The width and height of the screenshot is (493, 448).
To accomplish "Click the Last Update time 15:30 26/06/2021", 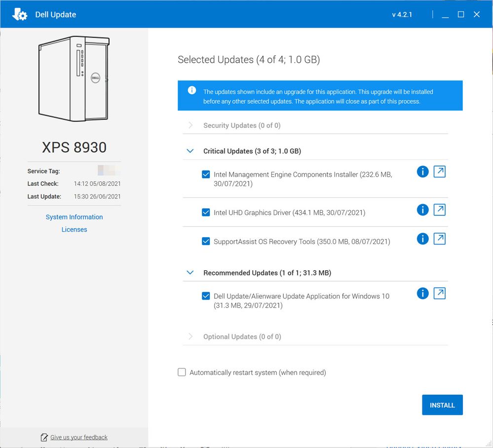I will pyautogui.click(x=97, y=197).
